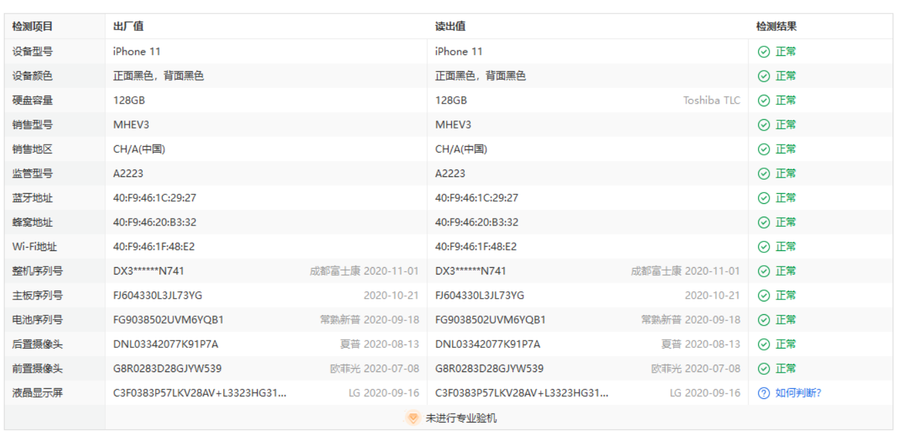Click read front camera serial G8R0283D28GJYW539

point(489,368)
